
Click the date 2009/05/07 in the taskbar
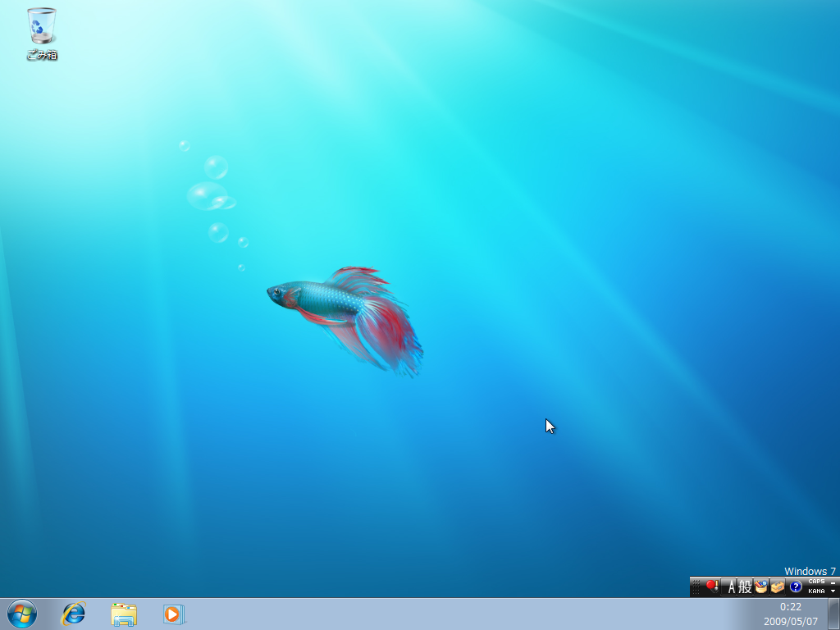click(791, 622)
